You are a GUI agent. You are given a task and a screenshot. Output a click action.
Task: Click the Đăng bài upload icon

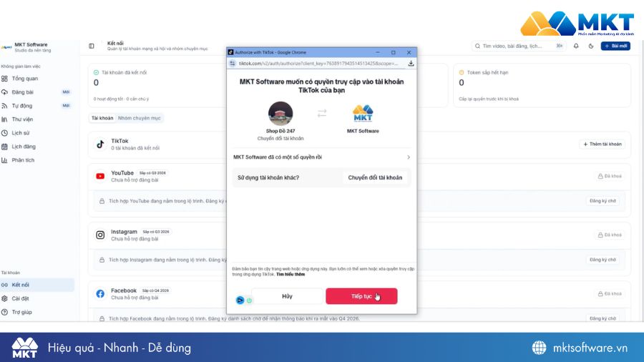[4, 92]
